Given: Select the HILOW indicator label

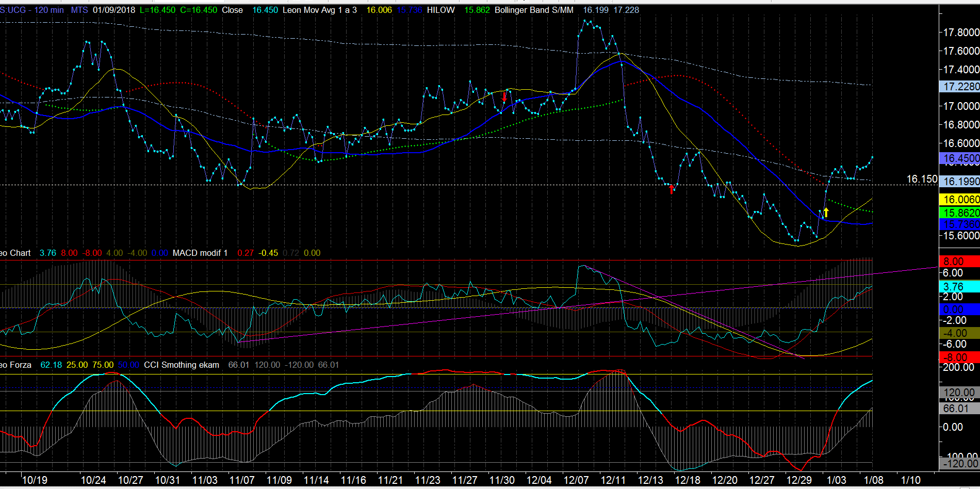Looking at the screenshot, I should [x=441, y=10].
